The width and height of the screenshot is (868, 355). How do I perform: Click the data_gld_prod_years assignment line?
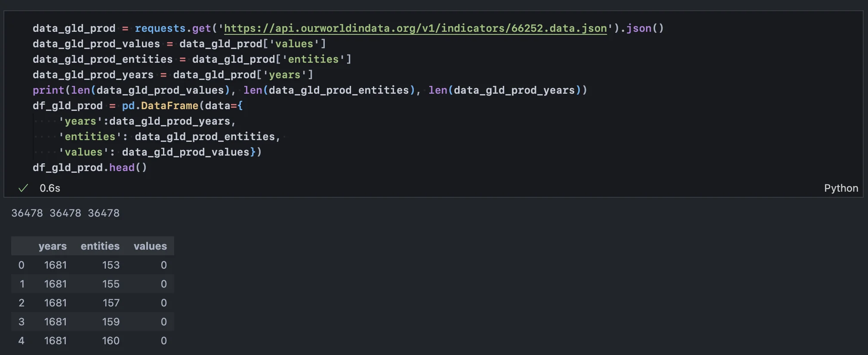172,75
